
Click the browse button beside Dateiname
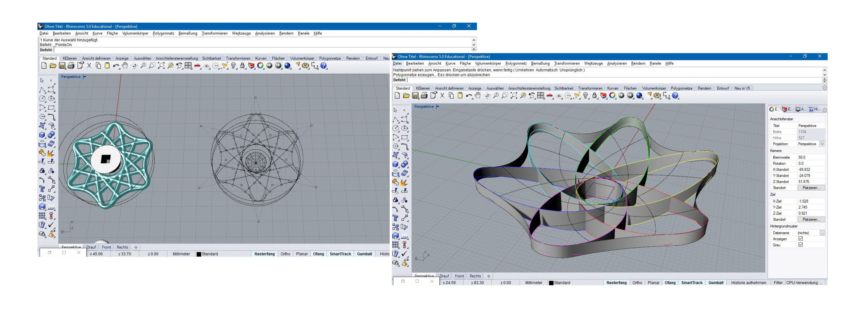click(x=822, y=233)
